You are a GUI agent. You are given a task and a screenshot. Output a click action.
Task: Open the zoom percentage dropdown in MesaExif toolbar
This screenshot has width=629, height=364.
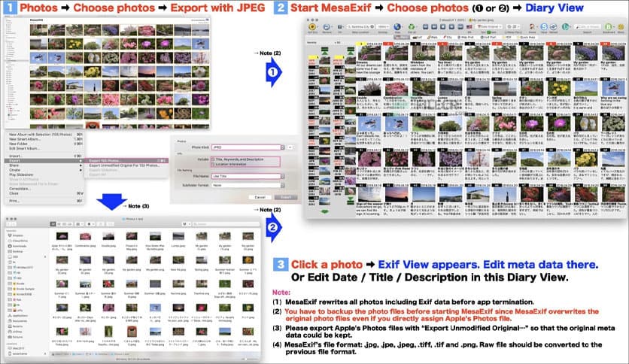384,26
